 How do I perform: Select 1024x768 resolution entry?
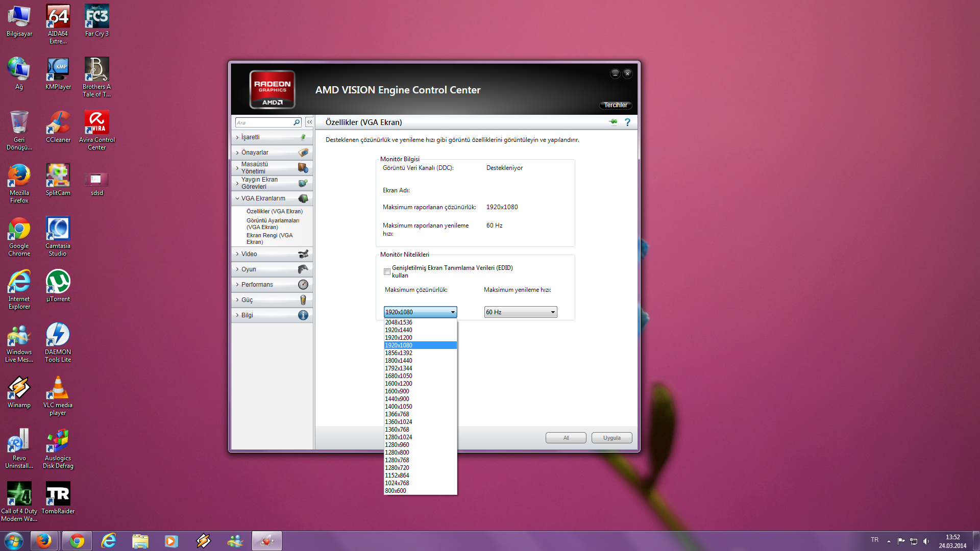point(420,483)
